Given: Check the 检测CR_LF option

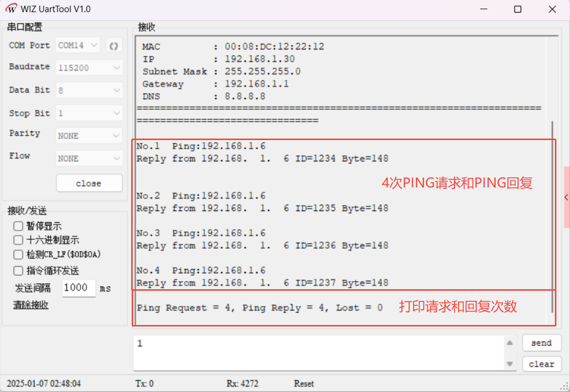Looking at the screenshot, I should (x=19, y=255).
